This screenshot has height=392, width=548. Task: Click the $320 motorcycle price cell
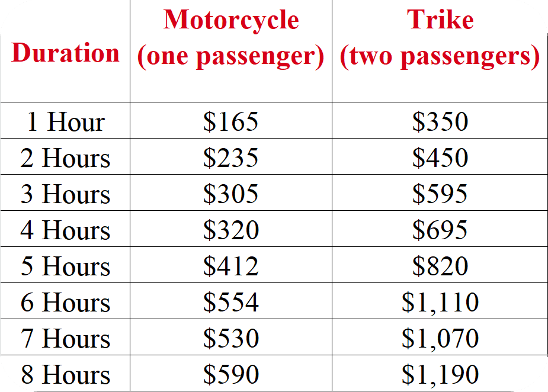231,230
